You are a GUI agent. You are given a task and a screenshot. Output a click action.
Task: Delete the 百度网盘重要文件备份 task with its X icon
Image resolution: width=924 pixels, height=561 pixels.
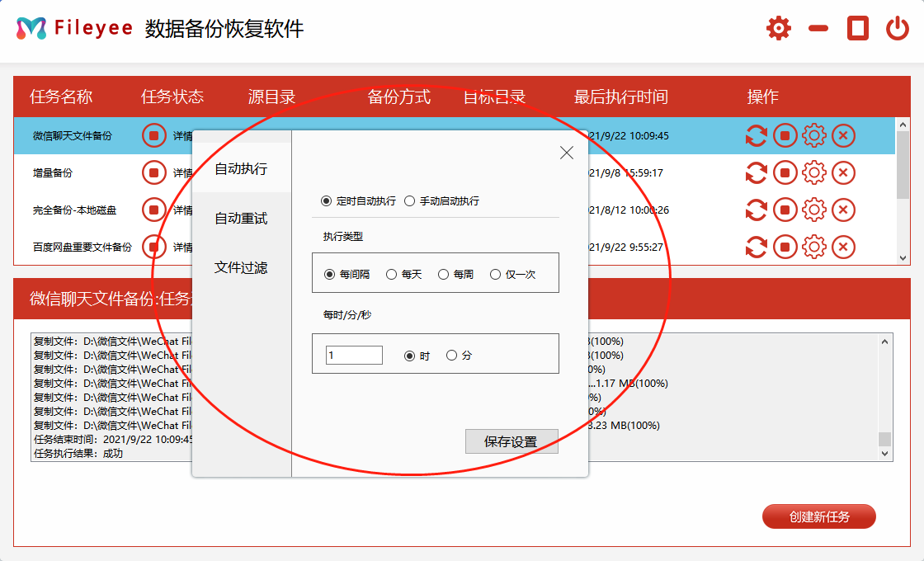tap(842, 247)
